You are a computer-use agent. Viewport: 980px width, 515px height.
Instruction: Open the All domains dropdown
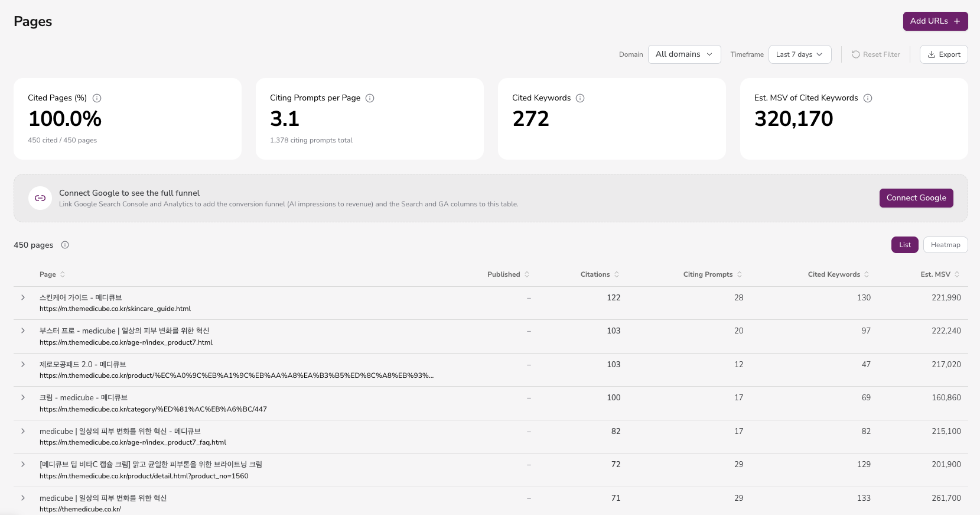point(685,54)
